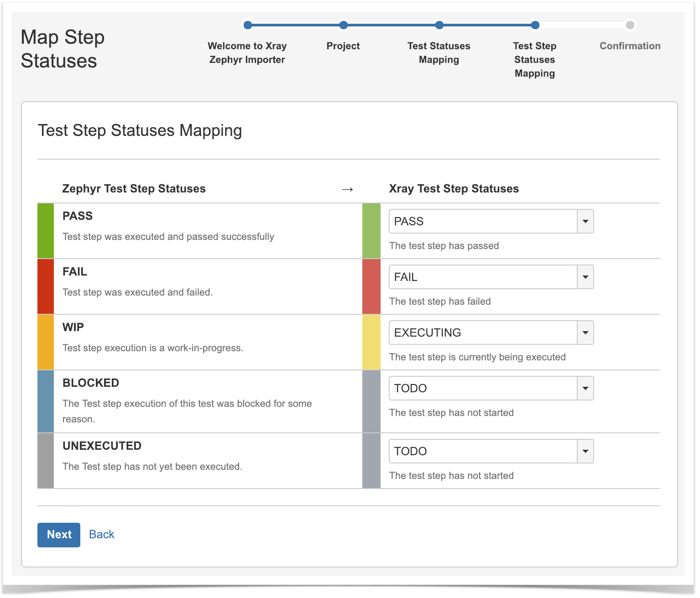This screenshot has width=700, height=598.
Task: Click the Zephyr 'FAIL' status name
Action: (75, 272)
